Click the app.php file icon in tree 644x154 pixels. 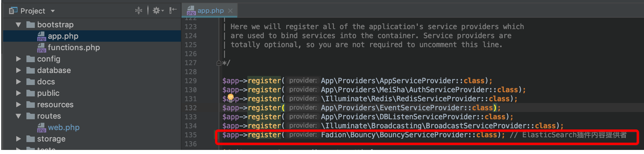41,37
